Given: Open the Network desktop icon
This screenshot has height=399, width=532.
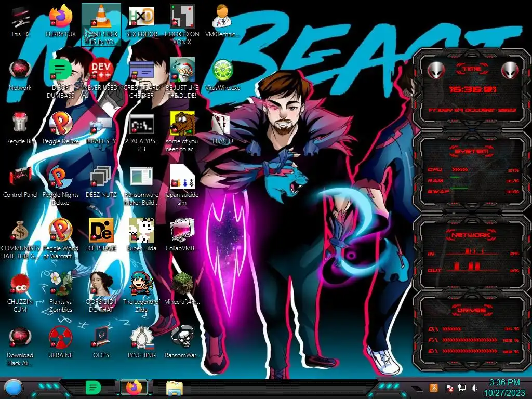Looking at the screenshot, I should click(x=20, y=70).
